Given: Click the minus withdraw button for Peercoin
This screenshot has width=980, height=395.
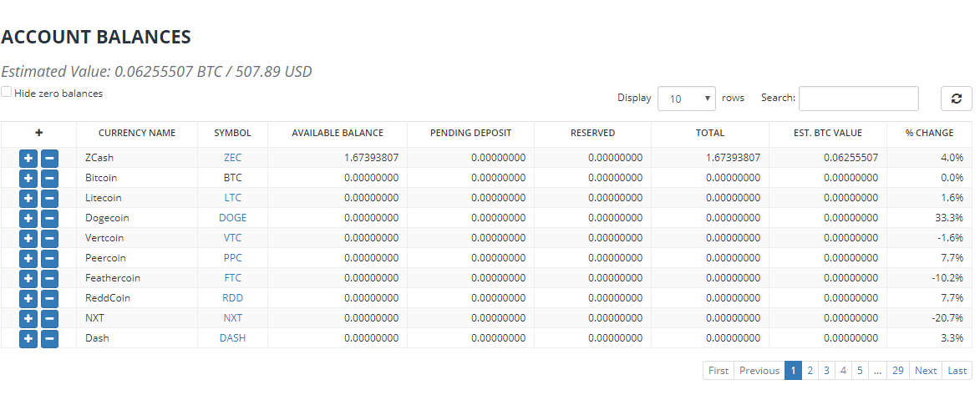Looking at the screenshot, I should 49,258.
